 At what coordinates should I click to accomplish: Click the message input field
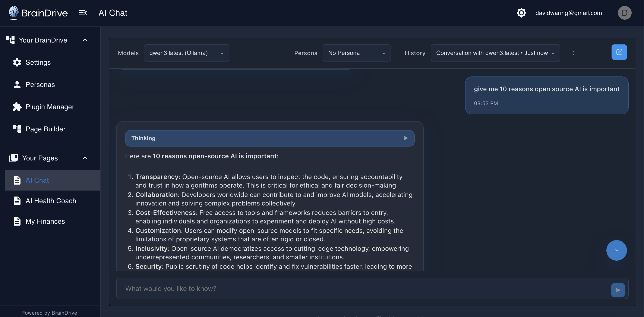pyautogui.click(x=363, y=289)
